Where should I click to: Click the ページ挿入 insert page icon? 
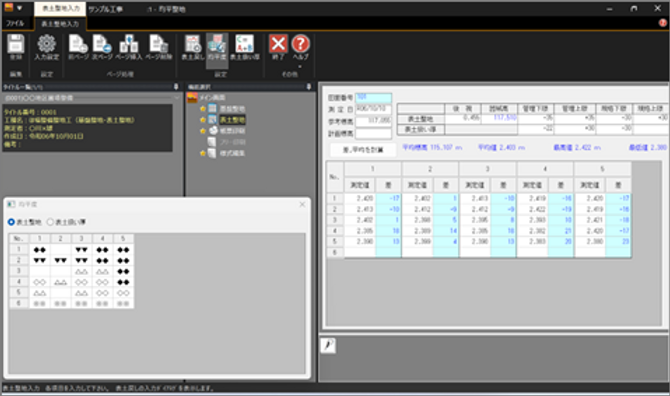129,44
